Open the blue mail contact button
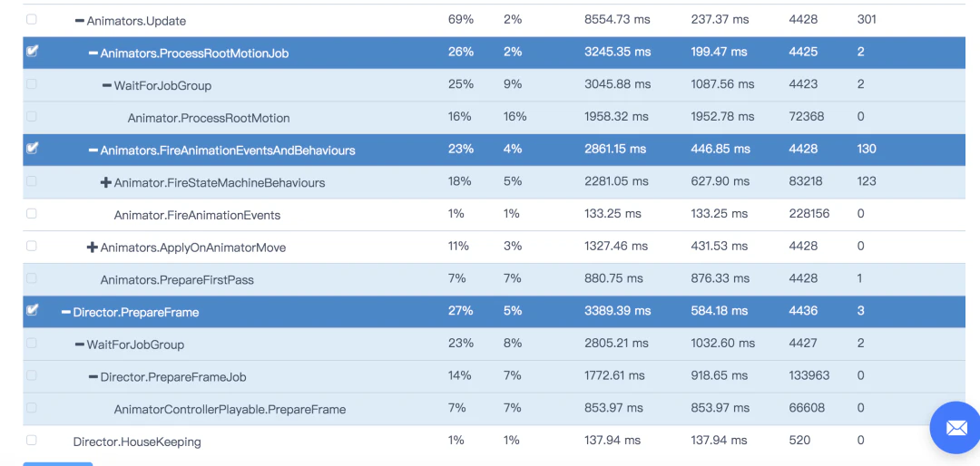Viewport: 980px width, 466px height. (x=955, y=428)
